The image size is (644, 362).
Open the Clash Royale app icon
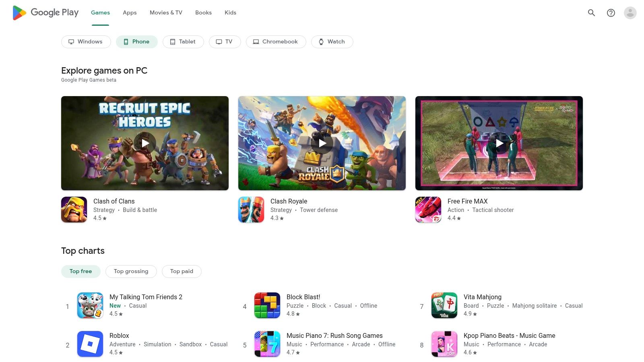click(251, 210)
